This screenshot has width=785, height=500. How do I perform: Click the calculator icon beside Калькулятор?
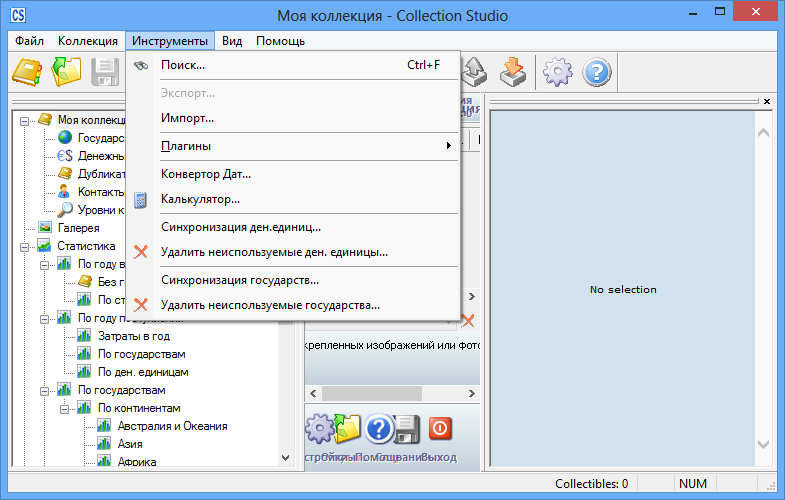[x=141, y=200]
